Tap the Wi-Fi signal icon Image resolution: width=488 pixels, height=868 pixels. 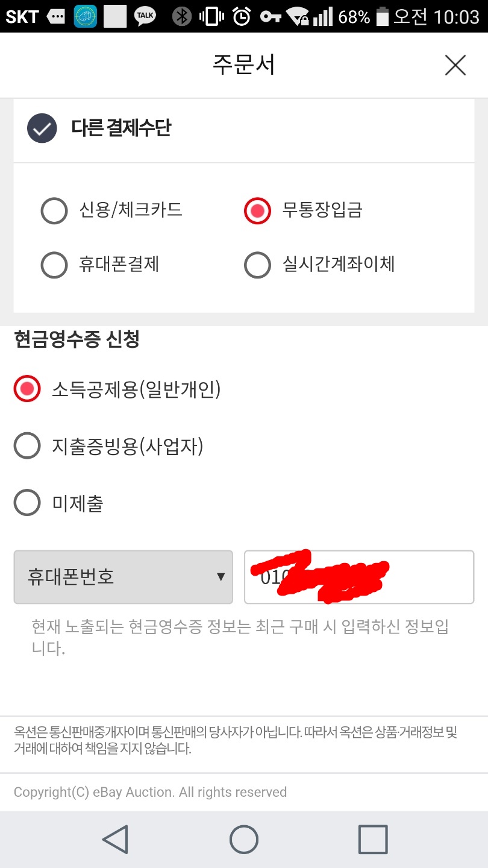(297, 16)
